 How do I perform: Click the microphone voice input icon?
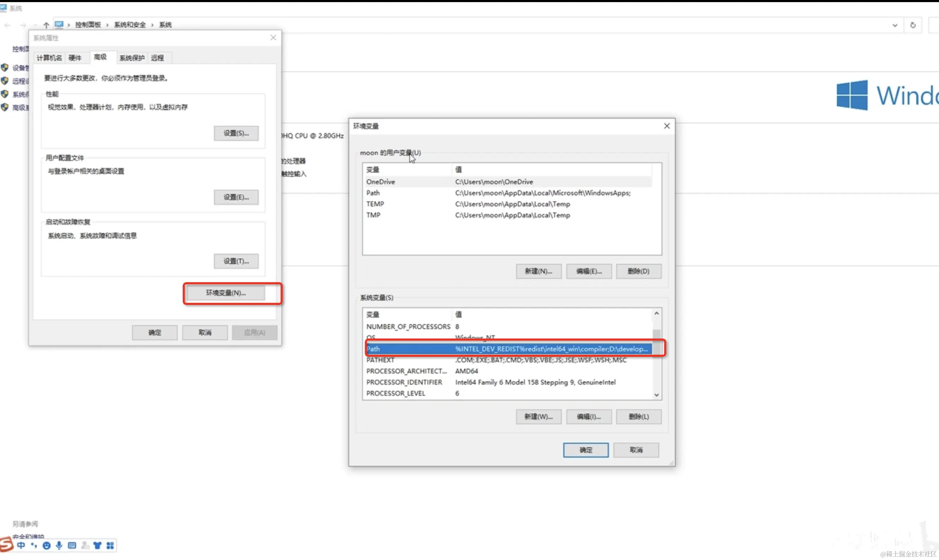point(59,545)
